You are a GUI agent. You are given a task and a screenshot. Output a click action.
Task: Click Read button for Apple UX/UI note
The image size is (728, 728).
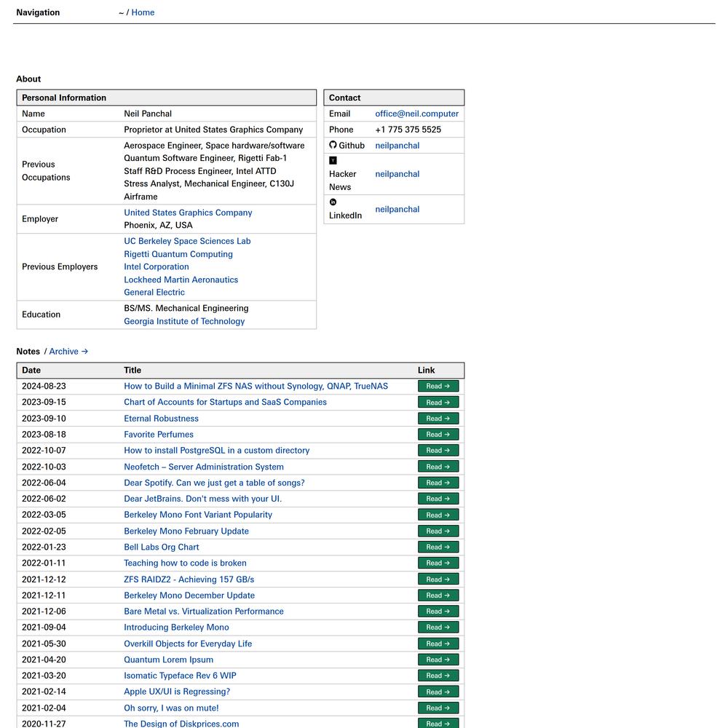tap(438, 692)
